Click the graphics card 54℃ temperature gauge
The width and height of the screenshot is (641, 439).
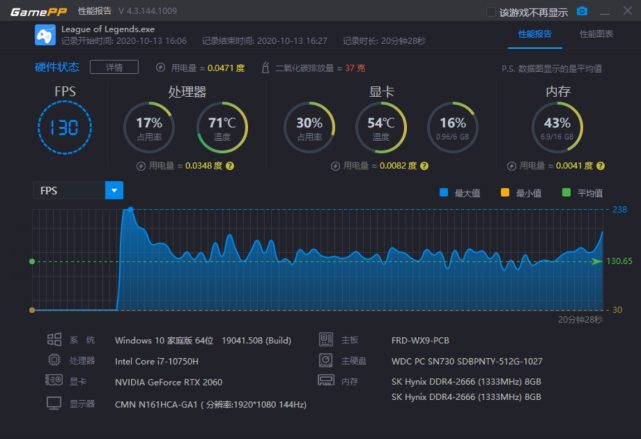[381, 128]
